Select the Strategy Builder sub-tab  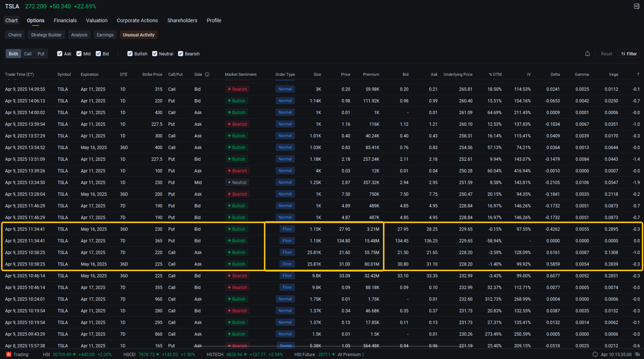pos(46,35)
